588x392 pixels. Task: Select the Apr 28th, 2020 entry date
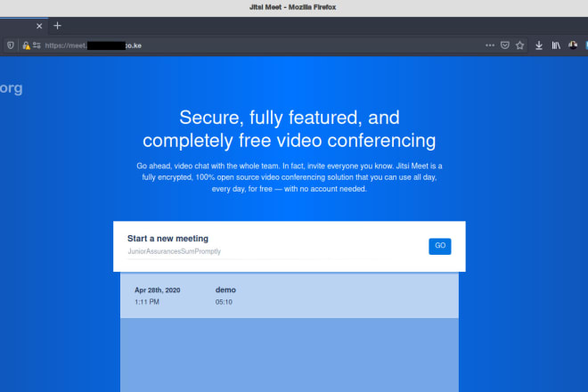158,290
